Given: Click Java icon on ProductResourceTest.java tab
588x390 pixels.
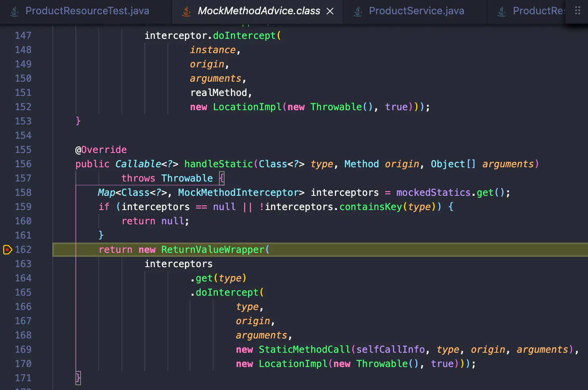Looking at the screenshot, I should click(x=14, y=11).
